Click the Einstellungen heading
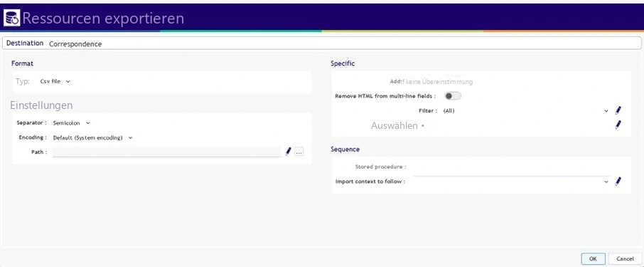The height and width of the screenshot is (267, 644). (41, 105)
